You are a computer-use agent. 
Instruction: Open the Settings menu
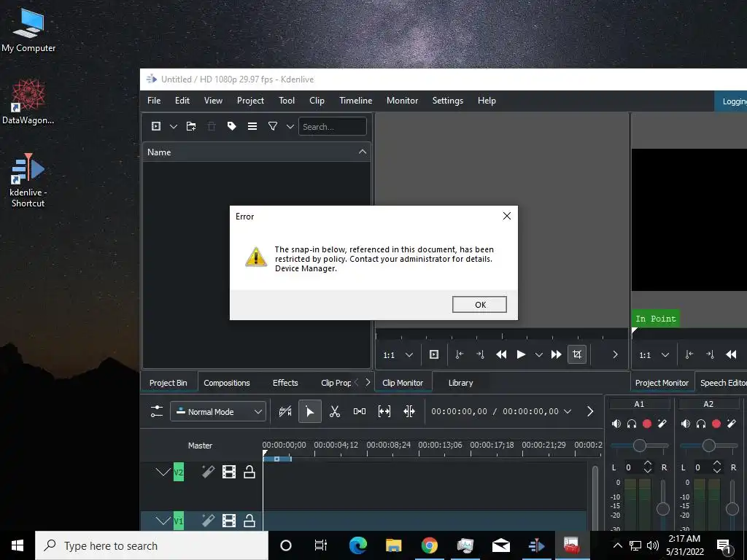click(x=447, y=101)
